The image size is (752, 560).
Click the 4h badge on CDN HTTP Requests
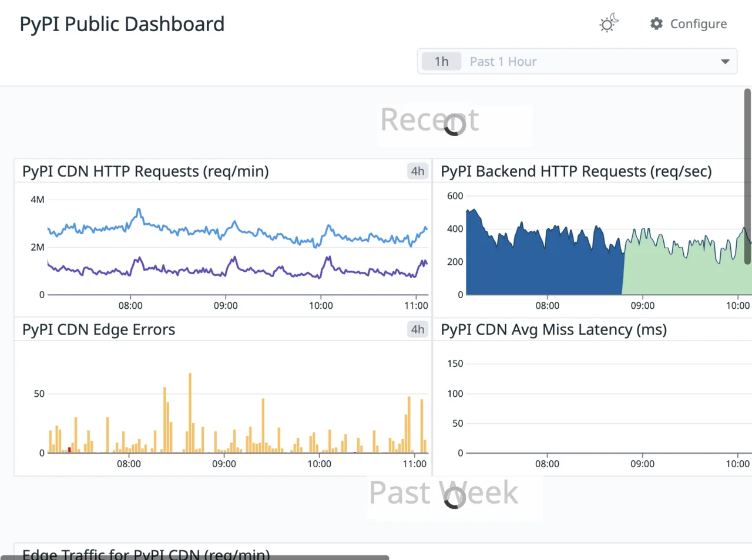coord(418,171)
